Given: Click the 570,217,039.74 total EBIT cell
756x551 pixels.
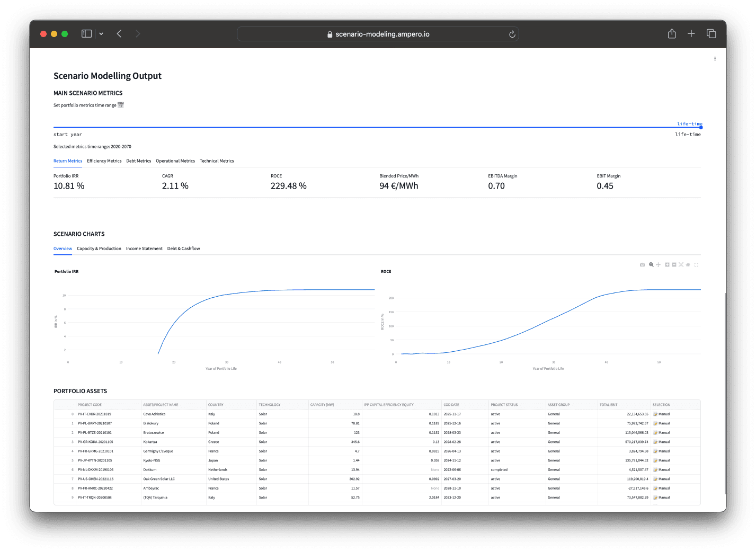Looking at the screenshot, I should (x=624, y=442).
